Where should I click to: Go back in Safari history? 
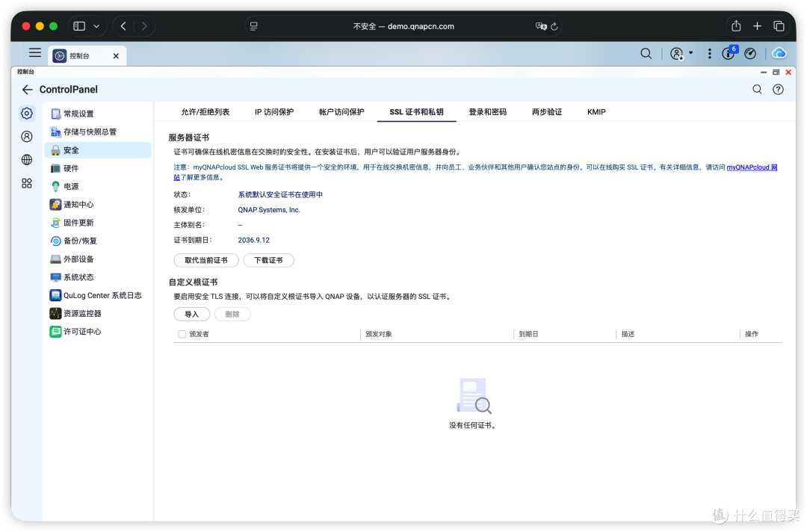123,26
